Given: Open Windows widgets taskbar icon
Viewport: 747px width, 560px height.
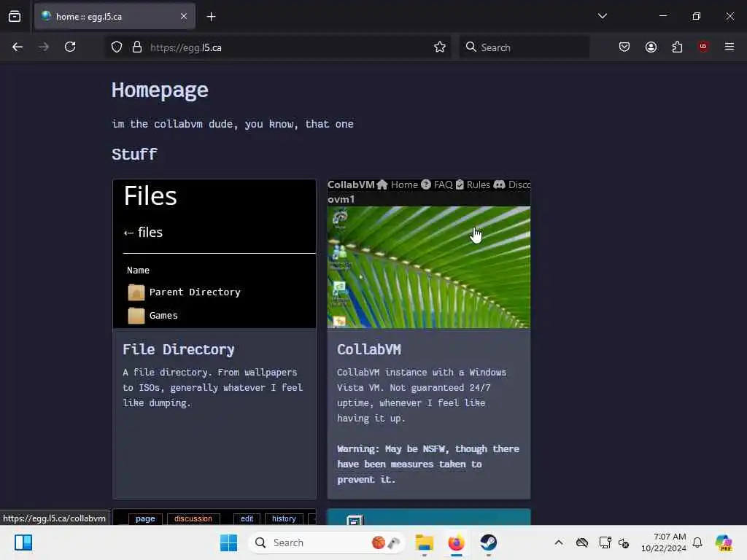Looking at the screenshot, I should [23, 542].
